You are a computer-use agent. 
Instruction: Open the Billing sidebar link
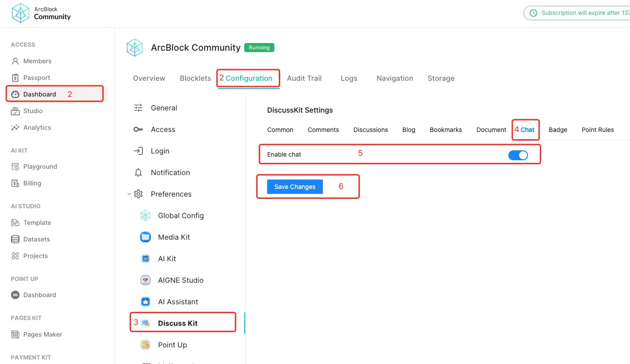pos(32,183)
